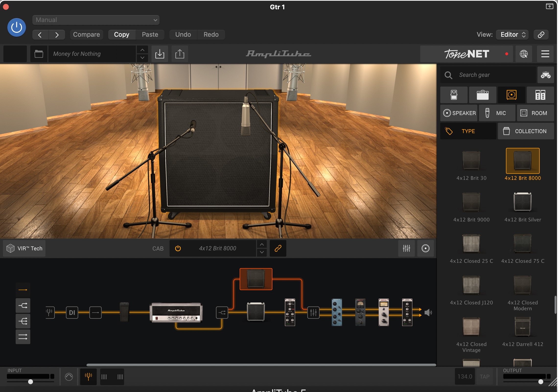Image resolution: width=558 pixels, height=392 pixels.
Task: Toggle the cab link chain icon
Action: tap(278, 248)
